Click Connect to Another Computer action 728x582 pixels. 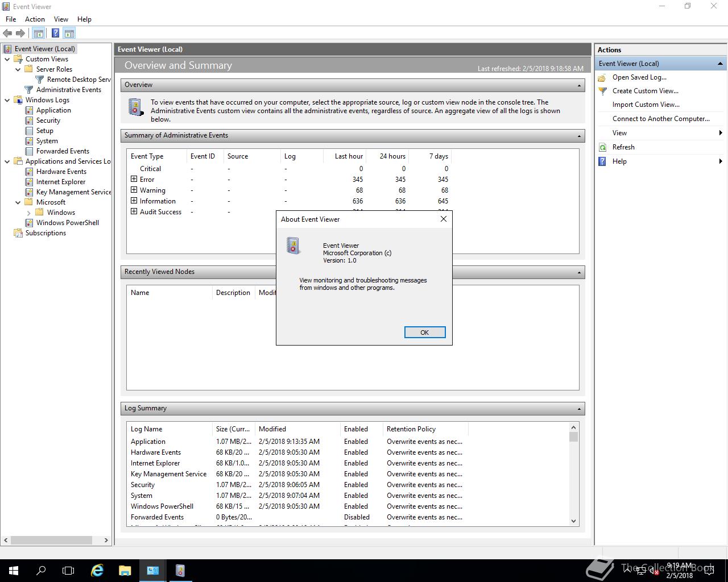(661, 119)
